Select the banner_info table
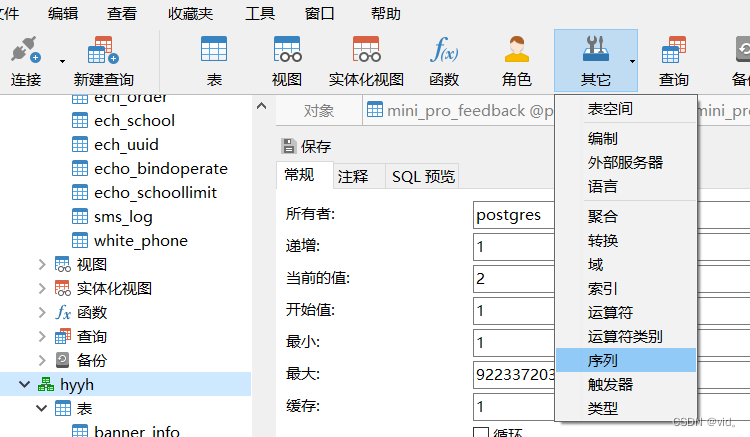Image resolution: width=750 pixels, height=437 pixels. pyautogui.click(x=137, y=431)
